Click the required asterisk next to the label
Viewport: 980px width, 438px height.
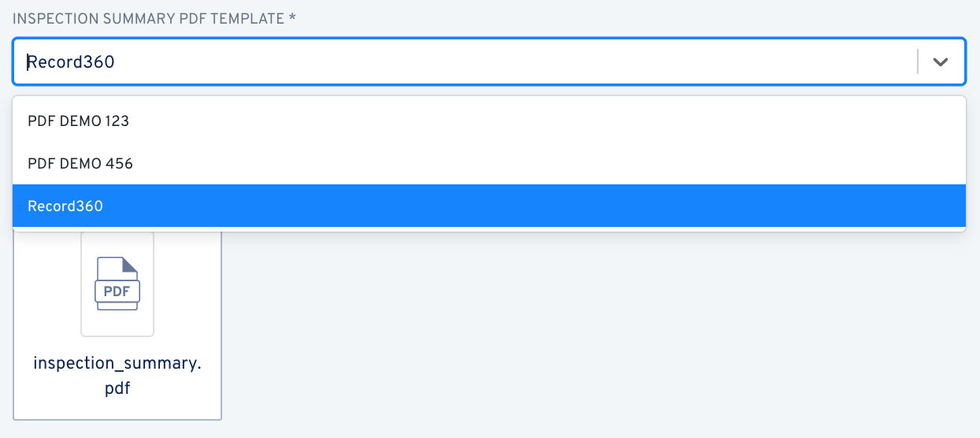(x=292, y=17)
